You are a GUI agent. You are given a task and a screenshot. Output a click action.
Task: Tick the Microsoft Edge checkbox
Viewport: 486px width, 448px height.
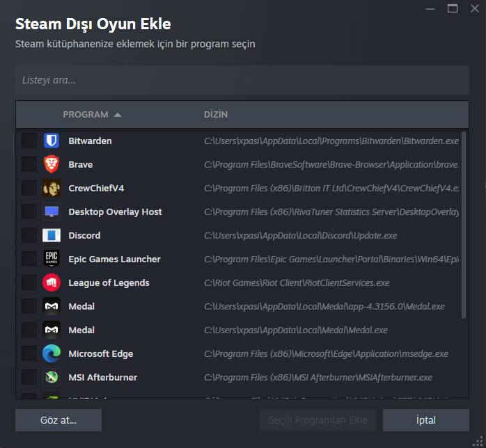(x=29, y=353)
